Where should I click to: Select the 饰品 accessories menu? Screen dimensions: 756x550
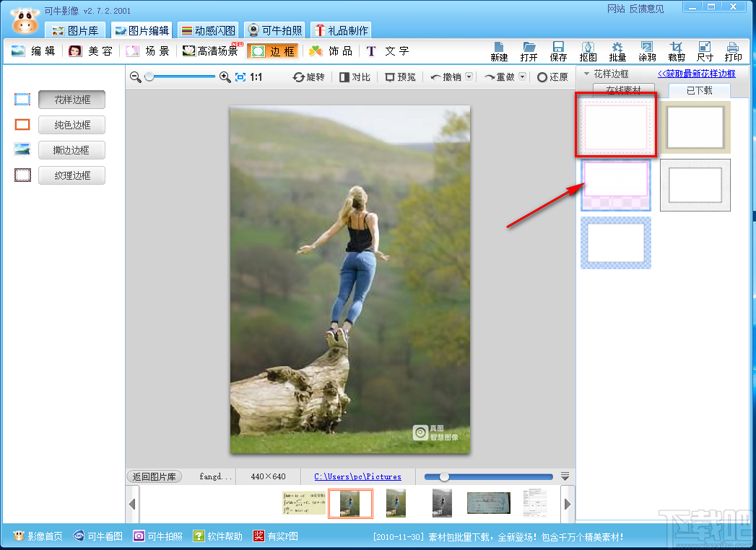(331, 51)
